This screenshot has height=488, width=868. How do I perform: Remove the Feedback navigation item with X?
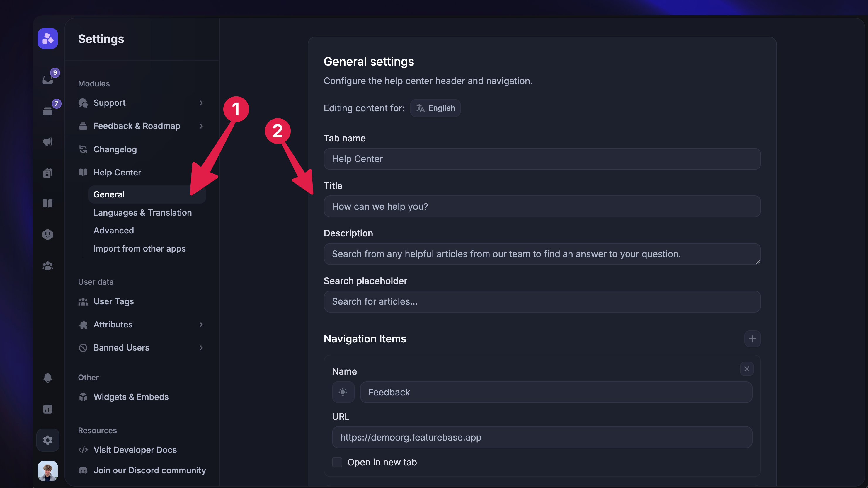(x=747, y=368)
